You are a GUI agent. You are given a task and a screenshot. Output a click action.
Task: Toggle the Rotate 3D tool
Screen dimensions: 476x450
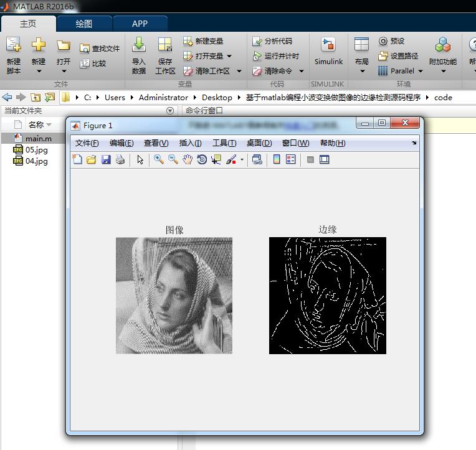(202, 159)
